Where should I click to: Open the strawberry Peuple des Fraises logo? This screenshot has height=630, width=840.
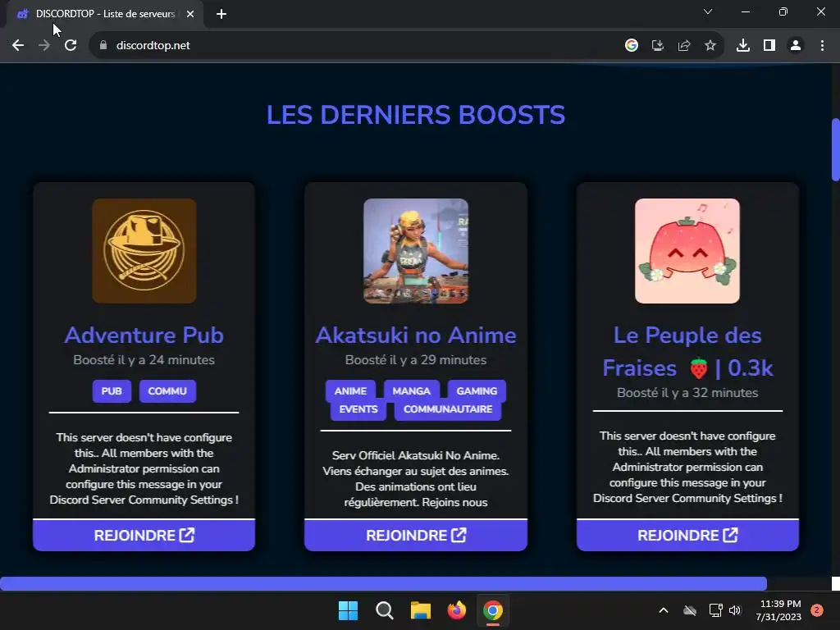[687, 251]
